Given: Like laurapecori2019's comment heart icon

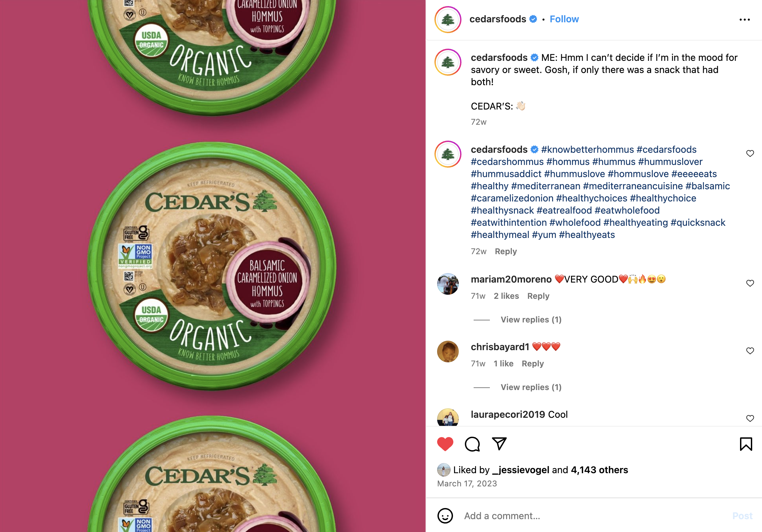Looking at the screenshot, I should pos(750,418).
